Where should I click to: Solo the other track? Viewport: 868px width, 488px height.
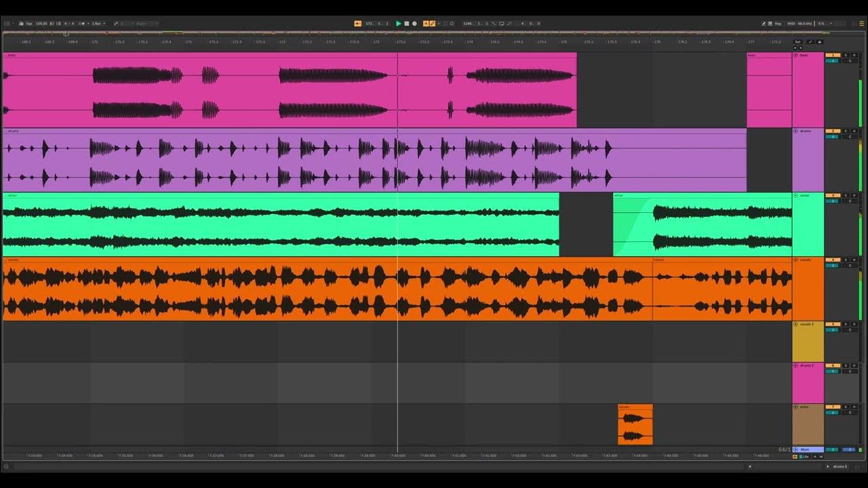pyautogui.click(x=846, y=195)
